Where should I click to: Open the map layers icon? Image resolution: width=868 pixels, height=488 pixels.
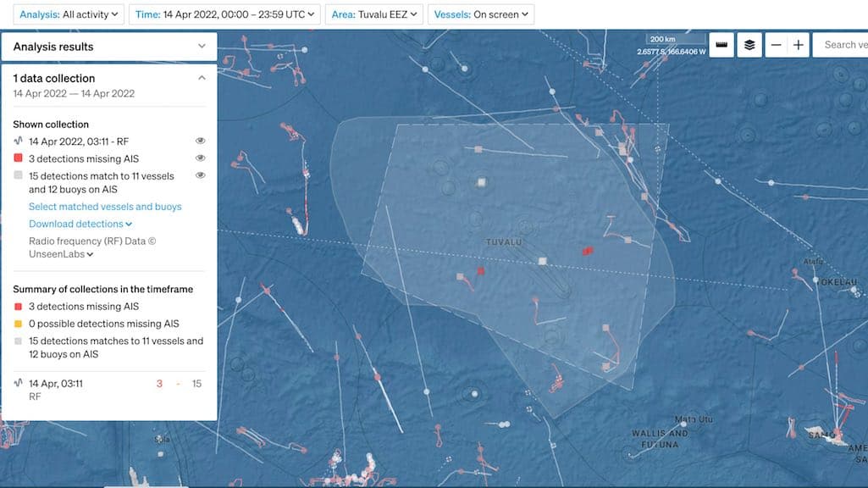749,44
